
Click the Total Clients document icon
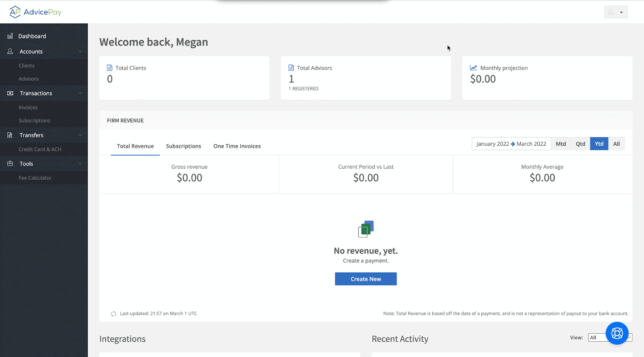pos(109,68)
